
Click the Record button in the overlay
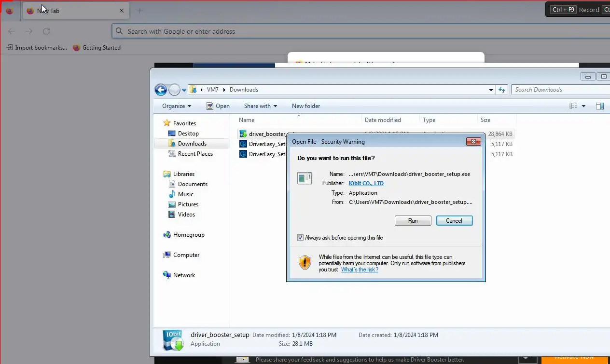(589, 10)
